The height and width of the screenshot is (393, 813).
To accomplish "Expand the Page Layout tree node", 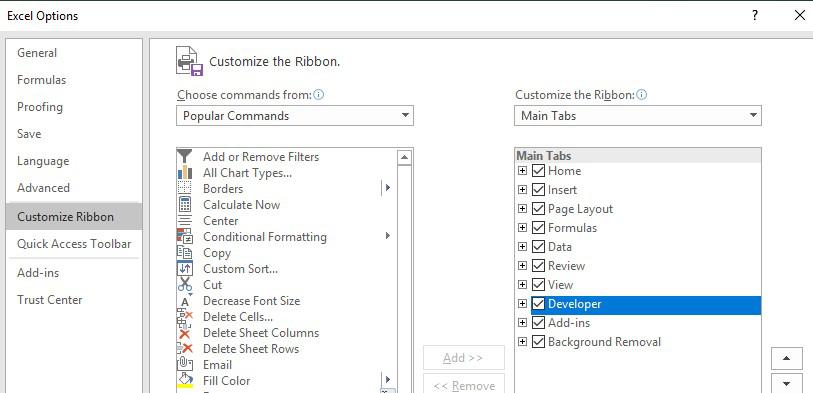I will click(522, 209).
